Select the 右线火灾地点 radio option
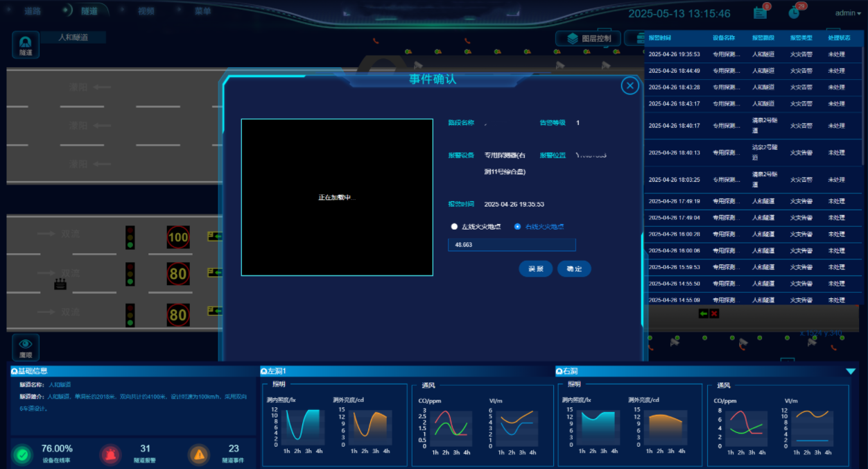 [518, 227]
